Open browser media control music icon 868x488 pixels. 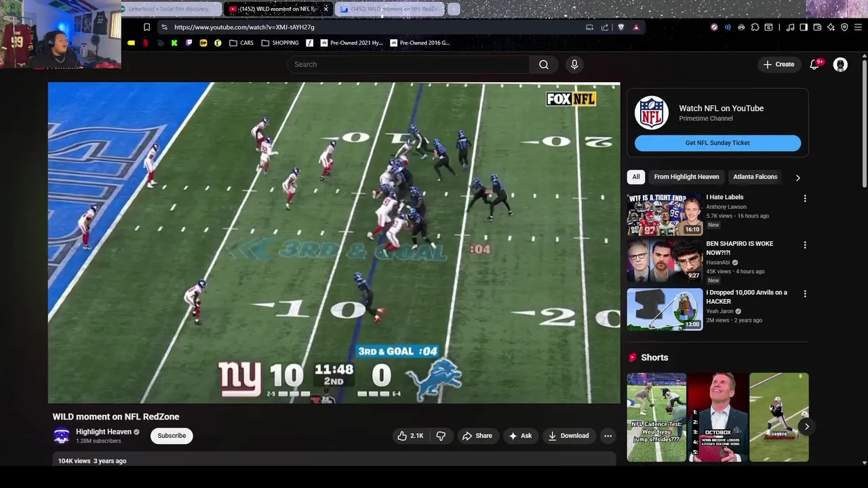point(790,27)
